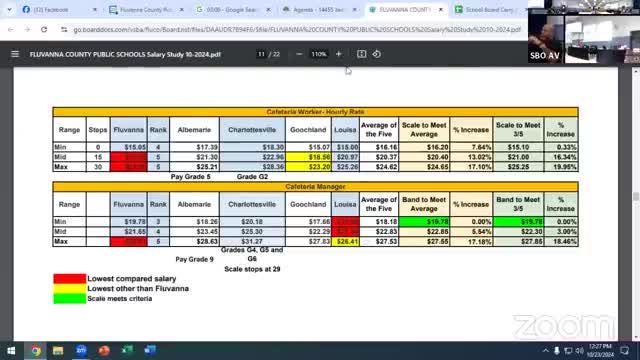Screen dimensions: 640x360
Task: Click the 'Scale stops at 29' note
Action: click(252, 269)
